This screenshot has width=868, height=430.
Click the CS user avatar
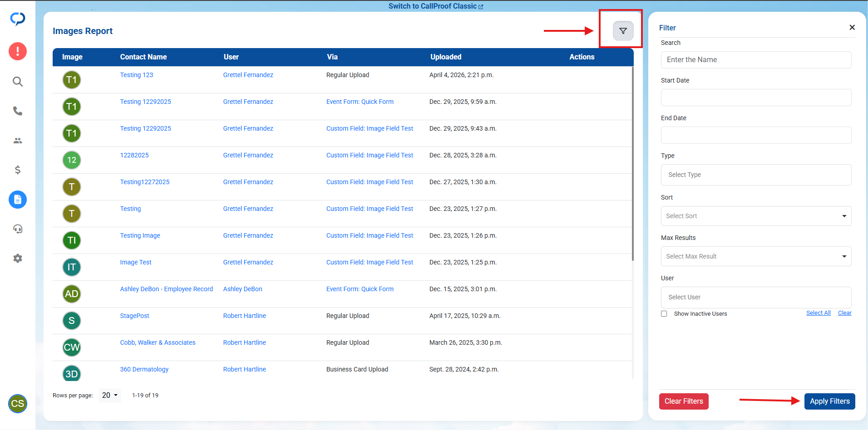pos(18,404)
